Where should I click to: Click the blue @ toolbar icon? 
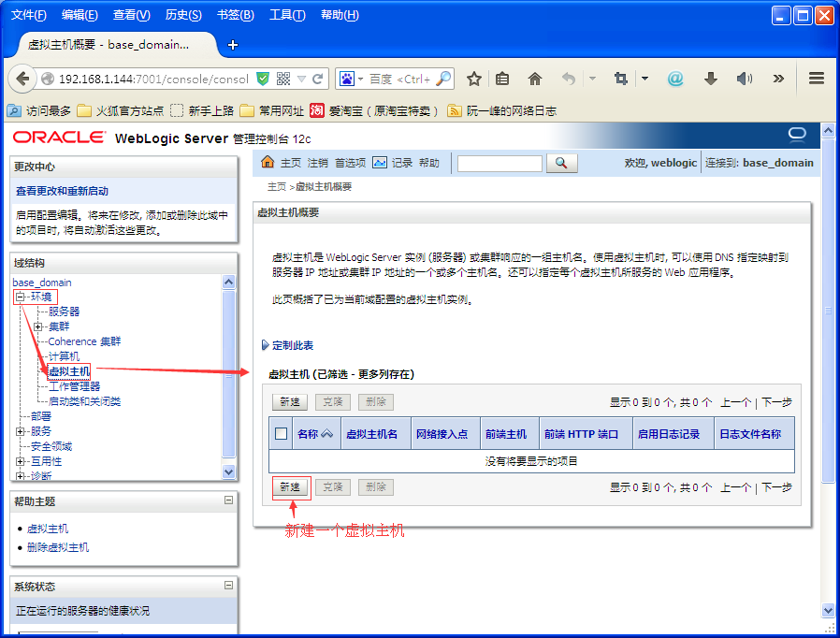tap(675, 80)
